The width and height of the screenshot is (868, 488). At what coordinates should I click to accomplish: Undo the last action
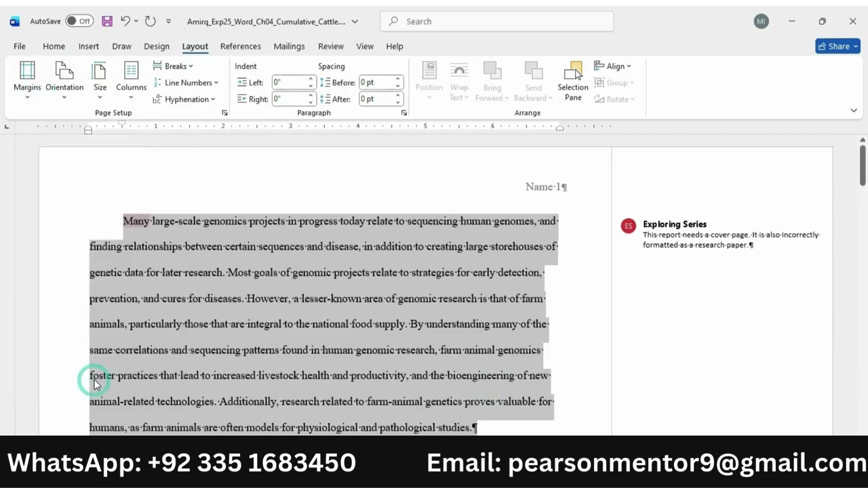pyautogui.click(x=125, y=21)
